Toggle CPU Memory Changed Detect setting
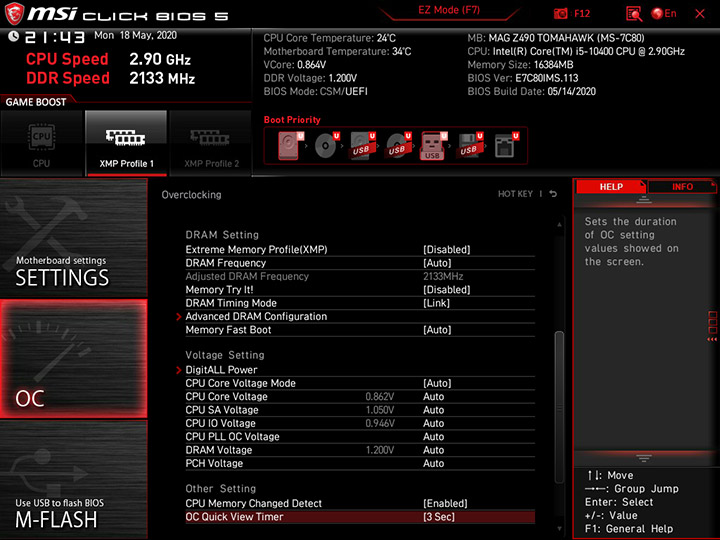This screenshot has width=720, height=540. point(360,503)
